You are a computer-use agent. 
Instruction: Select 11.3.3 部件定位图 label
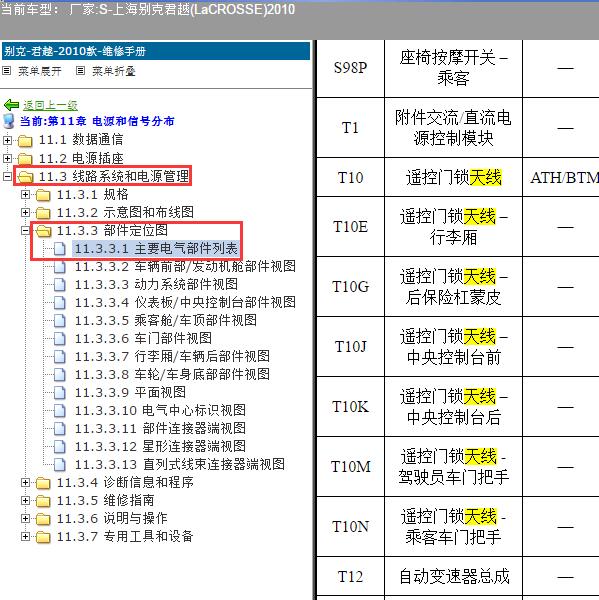click(112, 230)
